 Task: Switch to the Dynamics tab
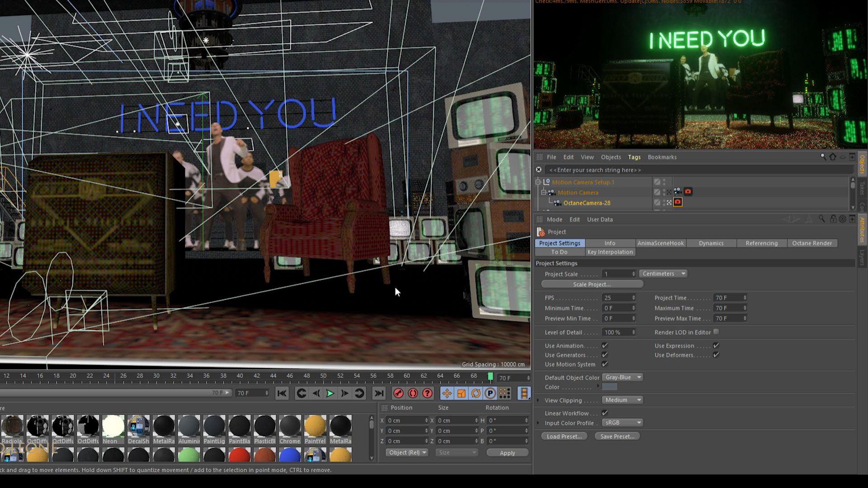click(711, 243)
